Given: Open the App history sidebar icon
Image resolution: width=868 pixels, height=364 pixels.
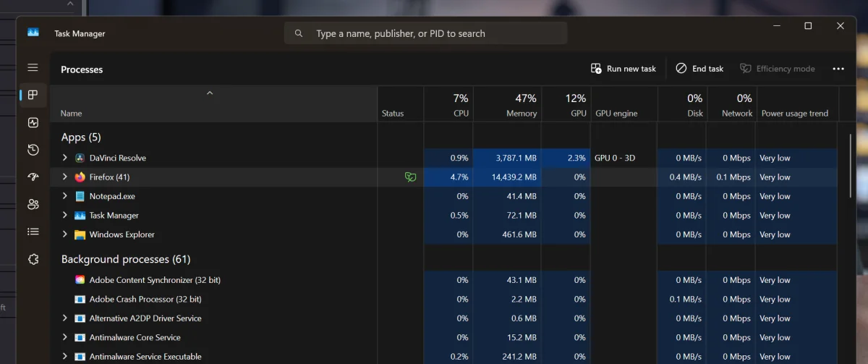Looking at the screenshot, I should 33,150.
